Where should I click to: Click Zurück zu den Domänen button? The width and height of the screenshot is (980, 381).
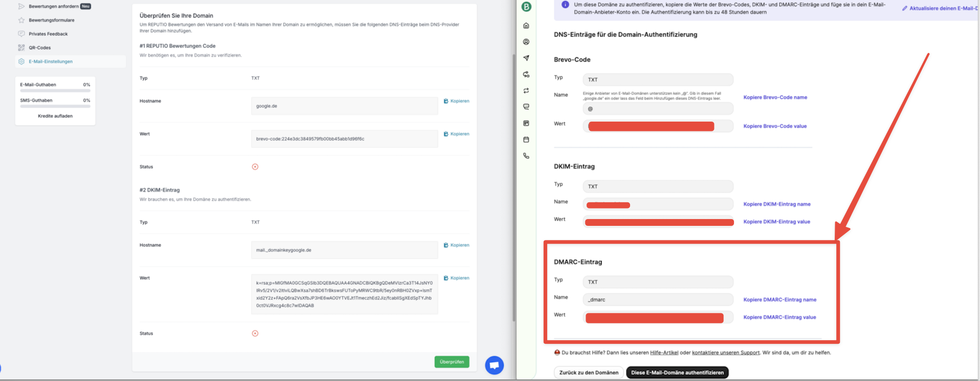(588, 373)
